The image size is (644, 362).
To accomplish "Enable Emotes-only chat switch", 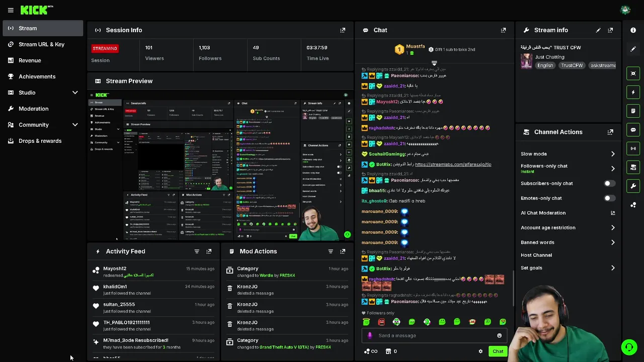I will 609,198.
